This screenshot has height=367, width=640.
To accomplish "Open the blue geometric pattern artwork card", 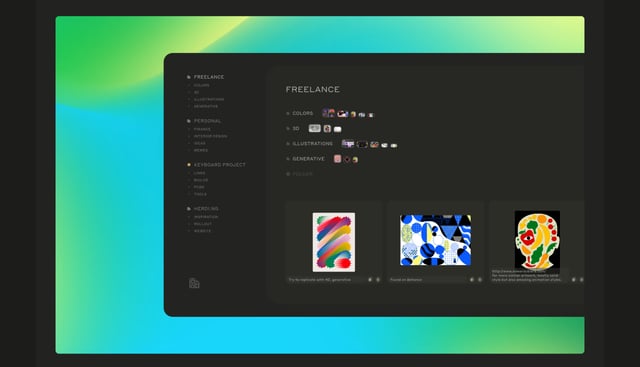I will click(x=436, y=240).
